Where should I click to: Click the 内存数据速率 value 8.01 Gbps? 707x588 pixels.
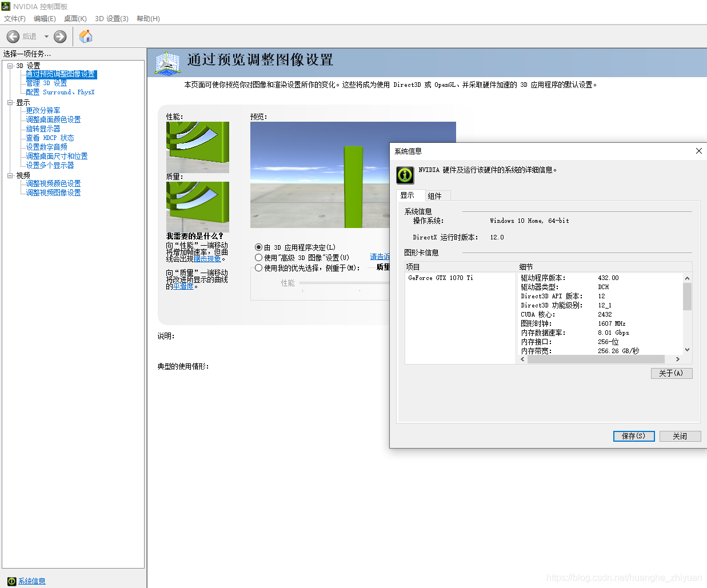click(614, 333)
